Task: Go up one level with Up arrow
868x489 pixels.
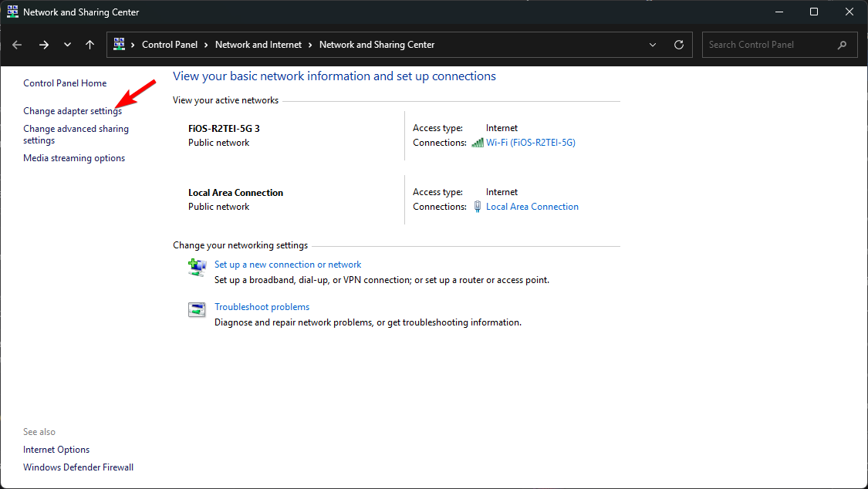Action: click(90, 45)
